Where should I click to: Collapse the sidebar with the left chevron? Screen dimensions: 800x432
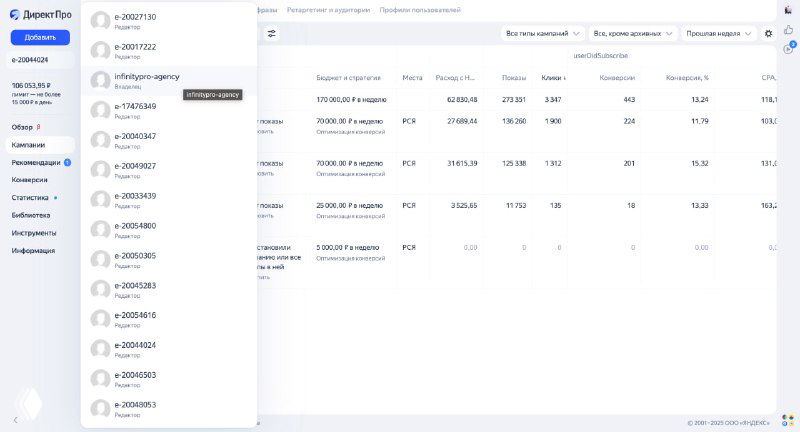click(x=15, y=419)
